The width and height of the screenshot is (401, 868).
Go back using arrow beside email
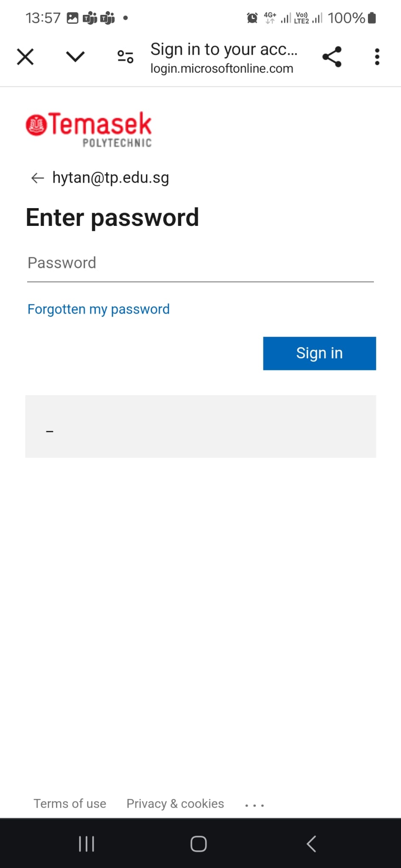click(x=37, y=178)
